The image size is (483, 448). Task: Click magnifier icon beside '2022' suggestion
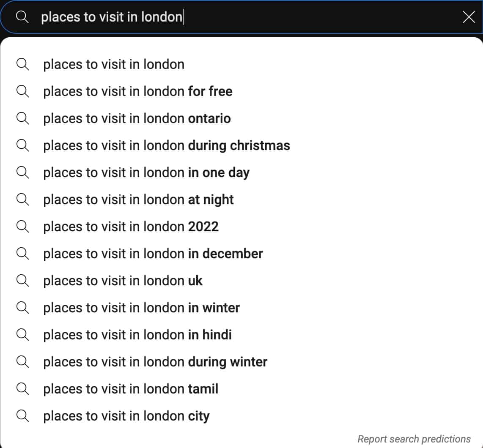pyautogui.click(x=22, y=227)
